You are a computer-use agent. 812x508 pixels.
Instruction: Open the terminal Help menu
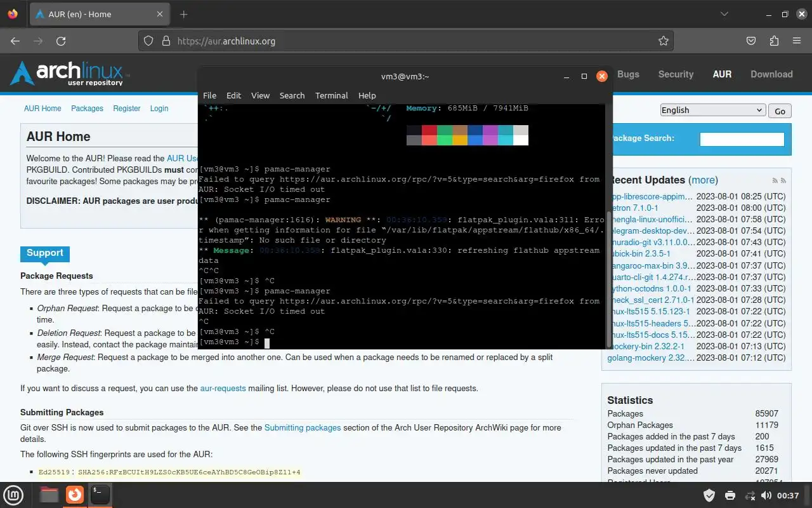(x=367, y=95)
